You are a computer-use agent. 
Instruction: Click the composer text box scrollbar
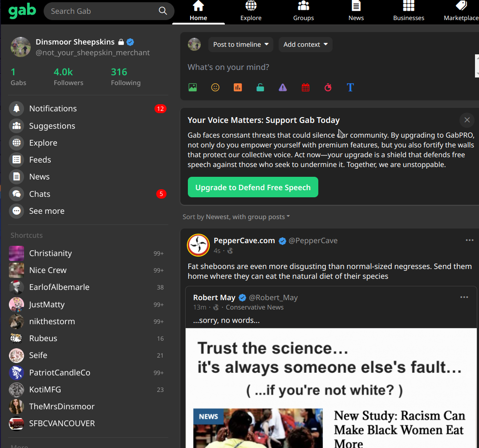tap(477, 66)
